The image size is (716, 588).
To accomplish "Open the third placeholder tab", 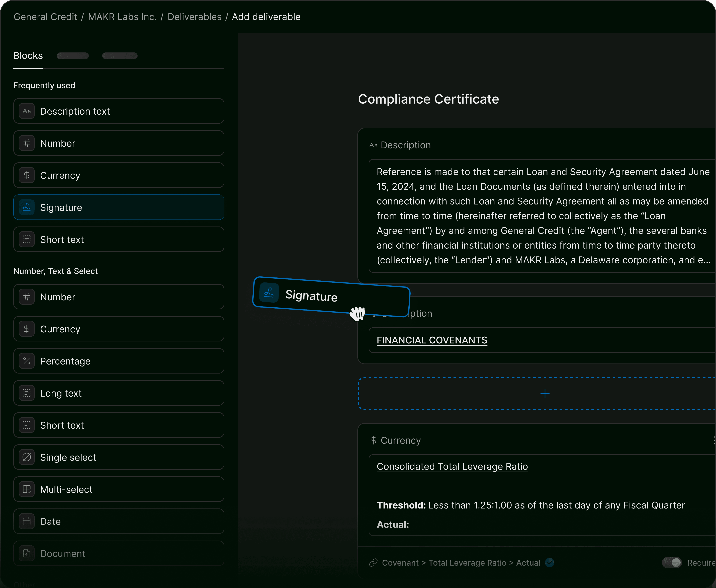I will 120,56.
